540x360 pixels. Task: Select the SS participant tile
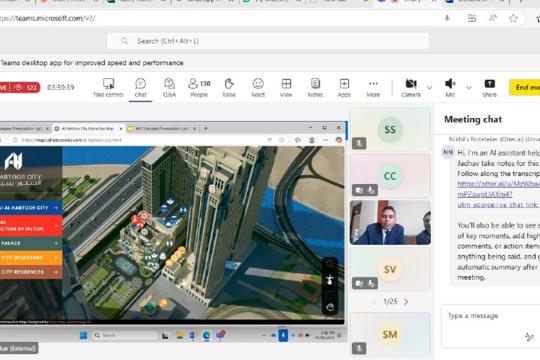coord(390,129)
